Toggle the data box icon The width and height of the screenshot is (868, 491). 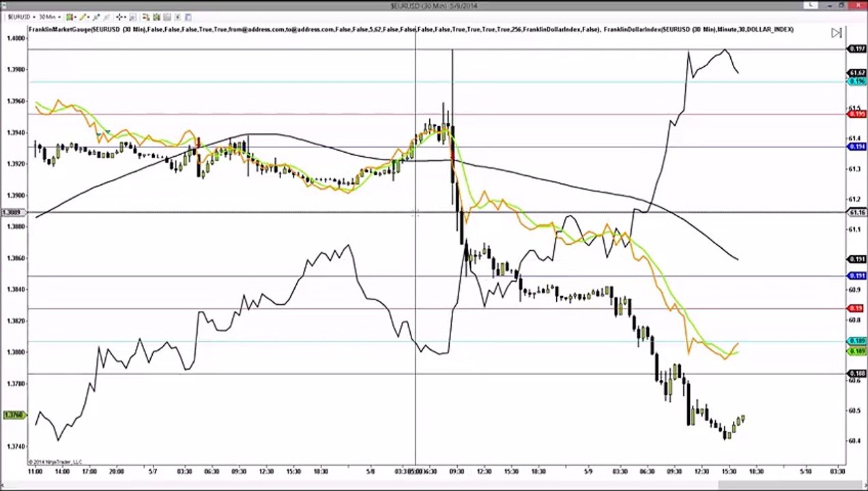point(133,17)
